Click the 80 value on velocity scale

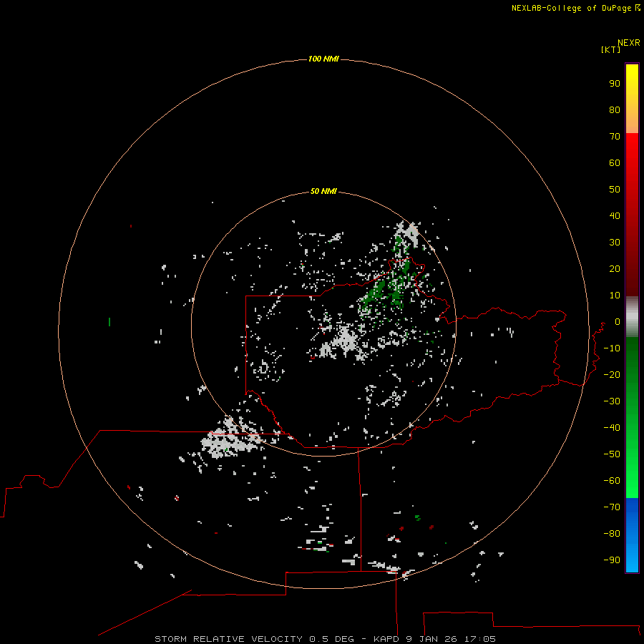point(615,109)
